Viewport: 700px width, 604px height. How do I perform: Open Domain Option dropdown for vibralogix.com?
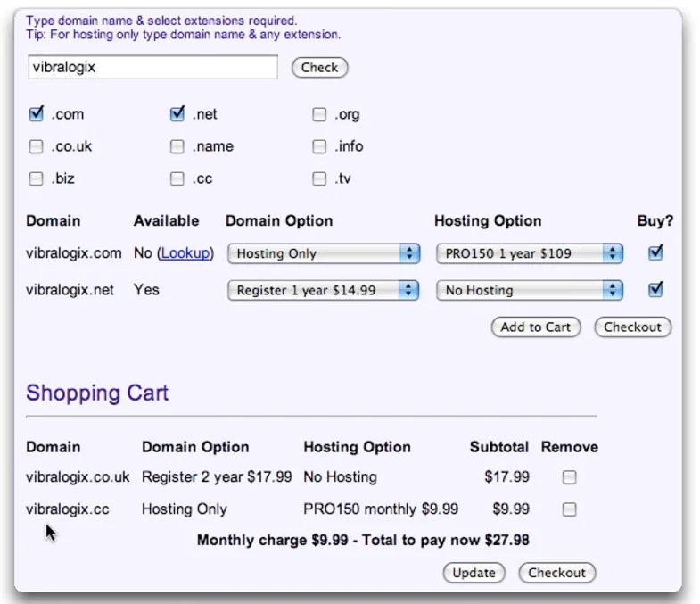click(x=323, y=253)
